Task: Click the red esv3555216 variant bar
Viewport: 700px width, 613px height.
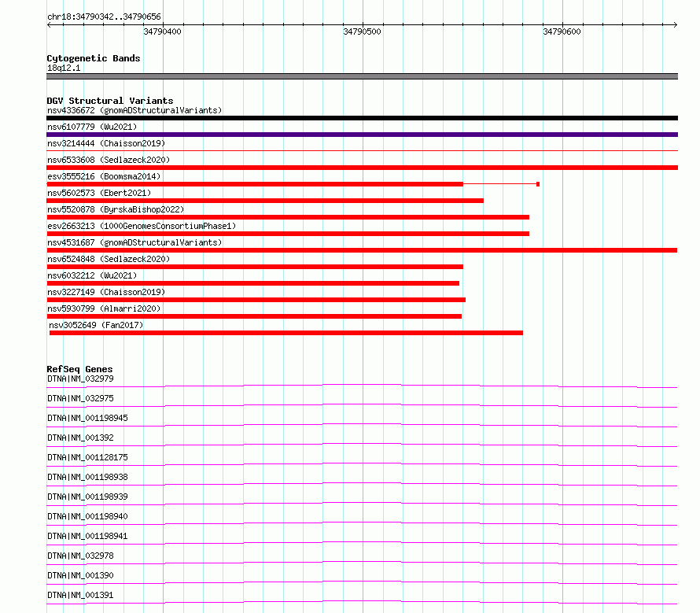Action: tap(255, 184)
